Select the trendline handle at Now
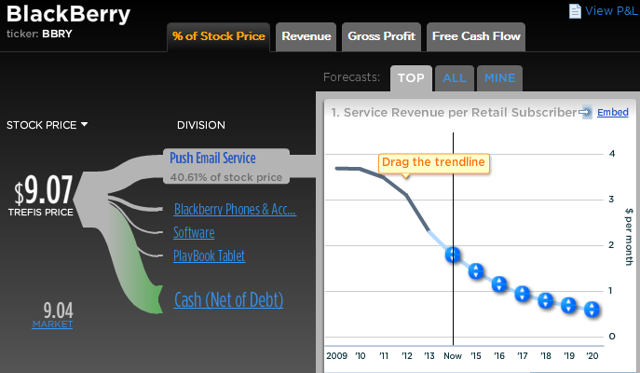Image resolution: width=640 pixels, height=373 pixels. (x=453, y=255)
